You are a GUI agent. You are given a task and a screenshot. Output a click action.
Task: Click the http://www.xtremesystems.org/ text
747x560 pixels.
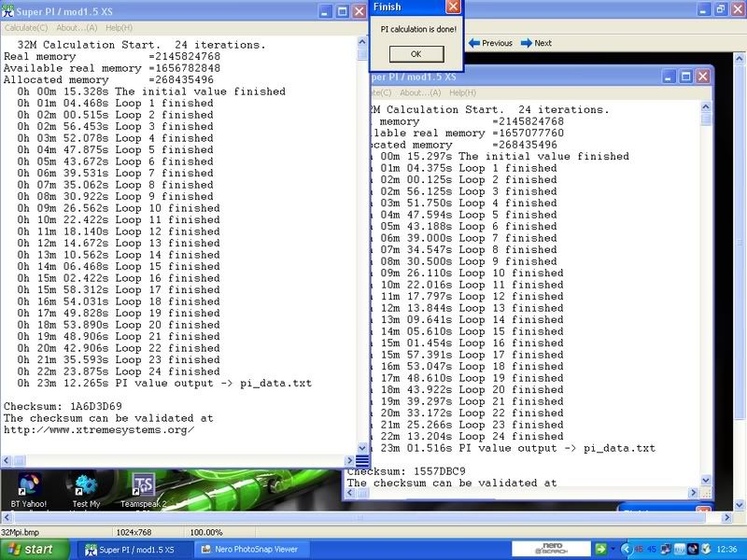point(99,430)
